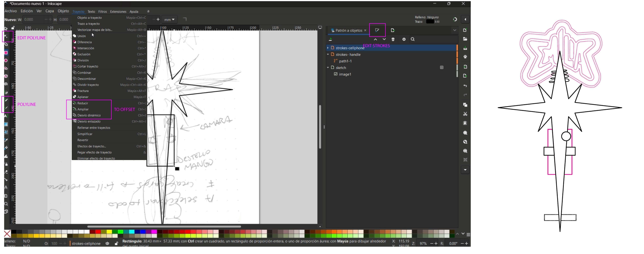Select the Rectangle tool
The height and width of the screenshot is (254, 644).
click(6, 53)
